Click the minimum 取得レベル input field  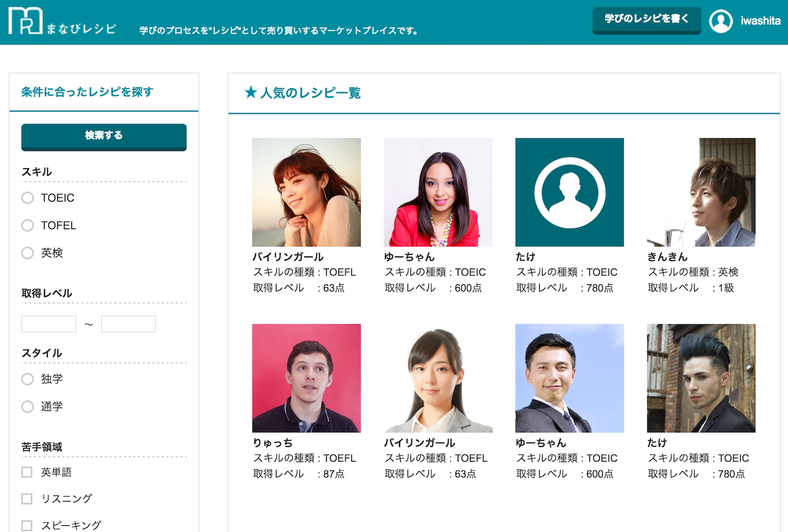click(x=49, y=324)
